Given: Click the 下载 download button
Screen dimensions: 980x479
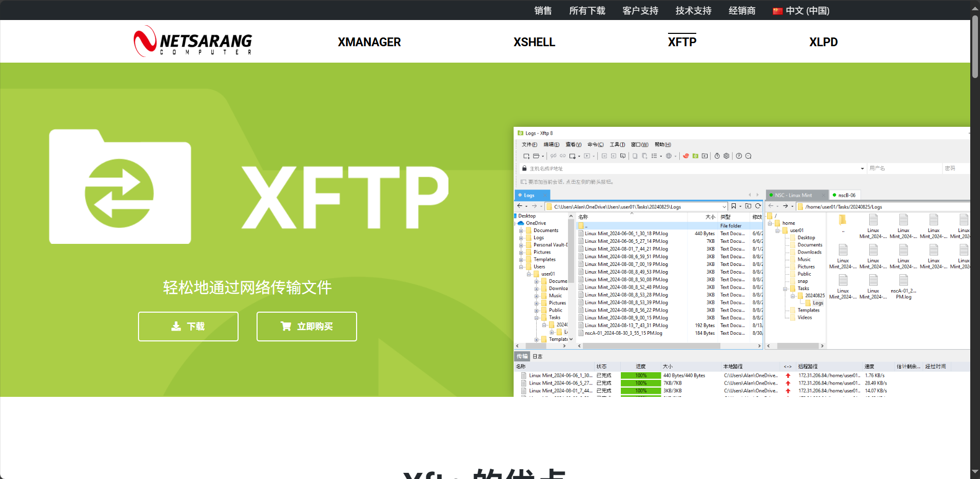Looking at the screenshot, I should pyautogui.click(x=188, y=327).
